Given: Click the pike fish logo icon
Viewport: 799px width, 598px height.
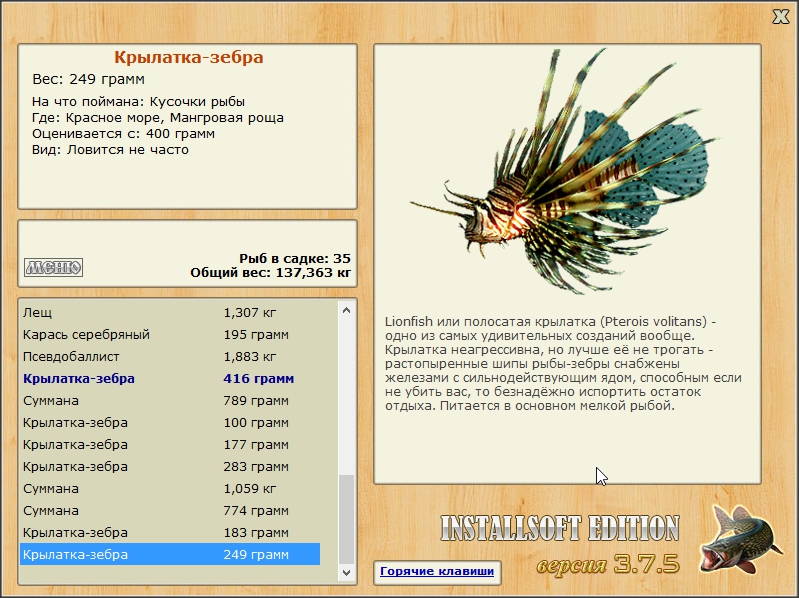Looking at the screenshot, I should (x=739, y=538).
